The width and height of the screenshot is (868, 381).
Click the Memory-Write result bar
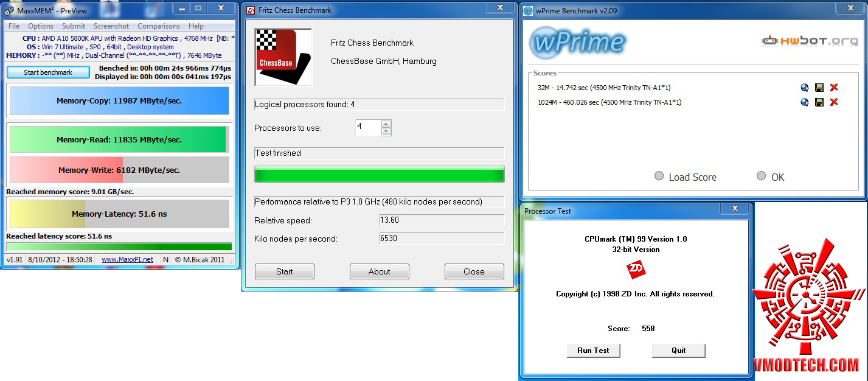coord(119,170)
